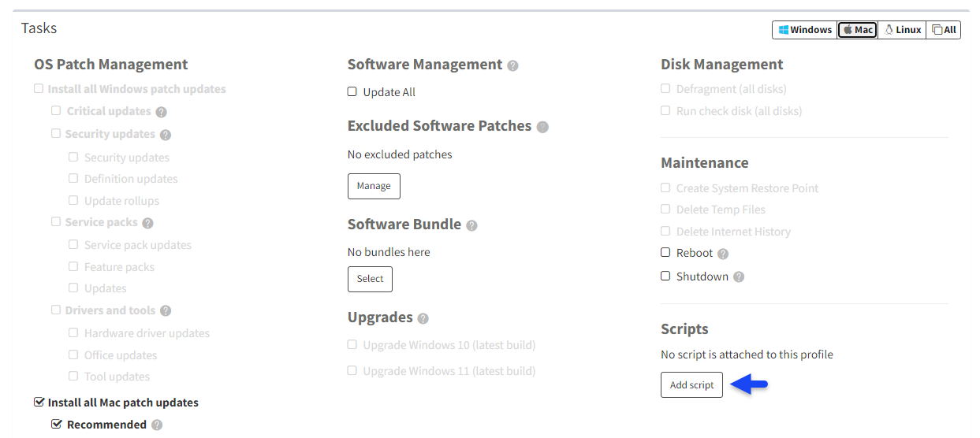
Task: Open help icon beside Reboot option
Action: click(x=723, y=254)
